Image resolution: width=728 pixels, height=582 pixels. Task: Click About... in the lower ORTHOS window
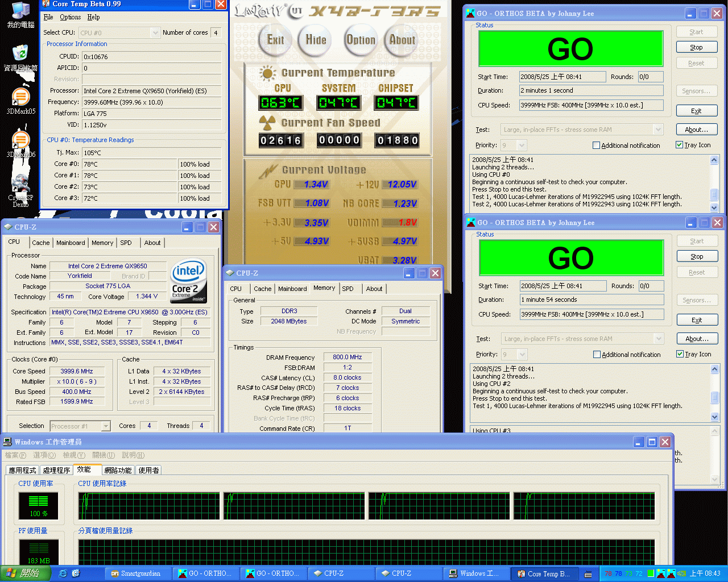click(x=697, y=339)
